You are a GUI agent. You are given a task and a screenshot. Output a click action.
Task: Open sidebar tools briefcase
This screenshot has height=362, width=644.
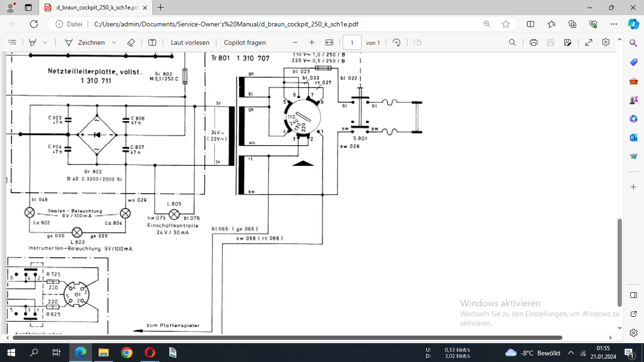(633, 81)
